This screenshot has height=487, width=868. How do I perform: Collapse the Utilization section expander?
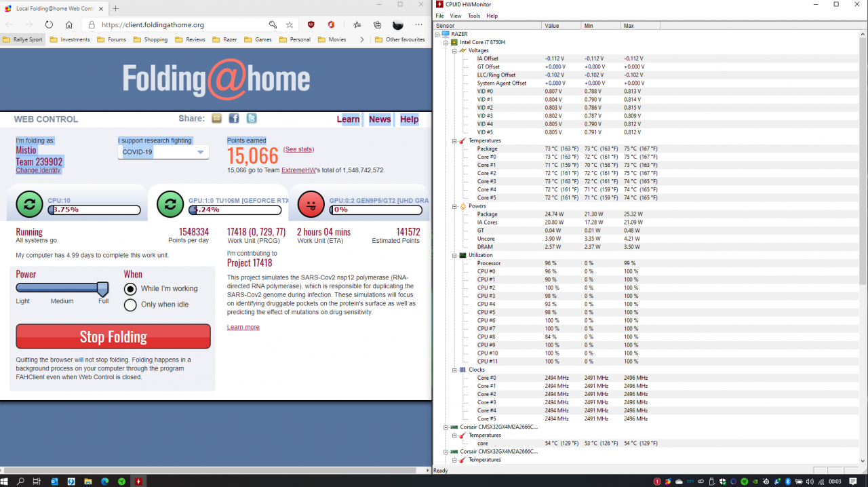point(454,256)
